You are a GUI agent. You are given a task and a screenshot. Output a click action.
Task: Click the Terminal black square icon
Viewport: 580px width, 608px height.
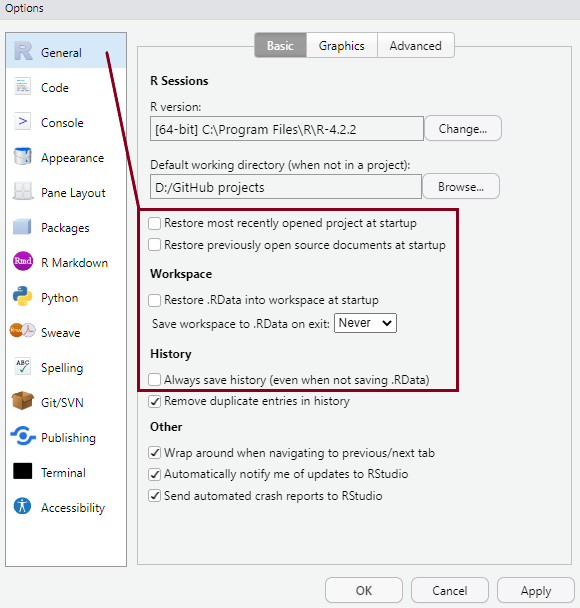[22, 471]
